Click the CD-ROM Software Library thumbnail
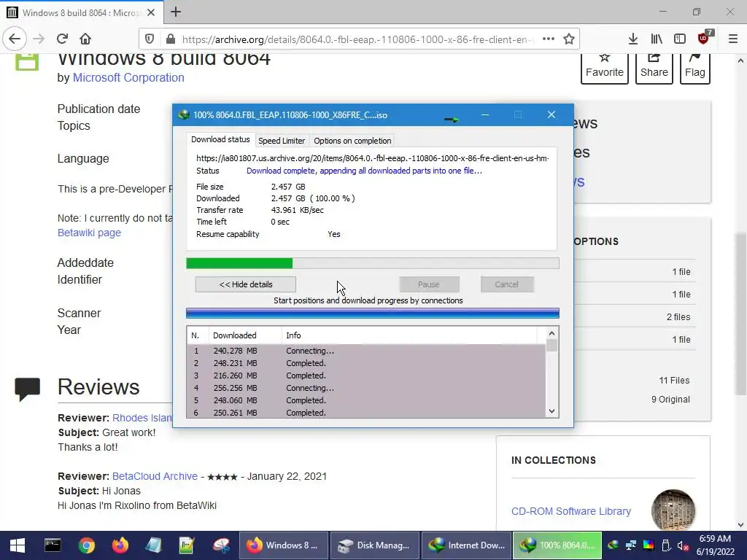 (x=673, y=510)
